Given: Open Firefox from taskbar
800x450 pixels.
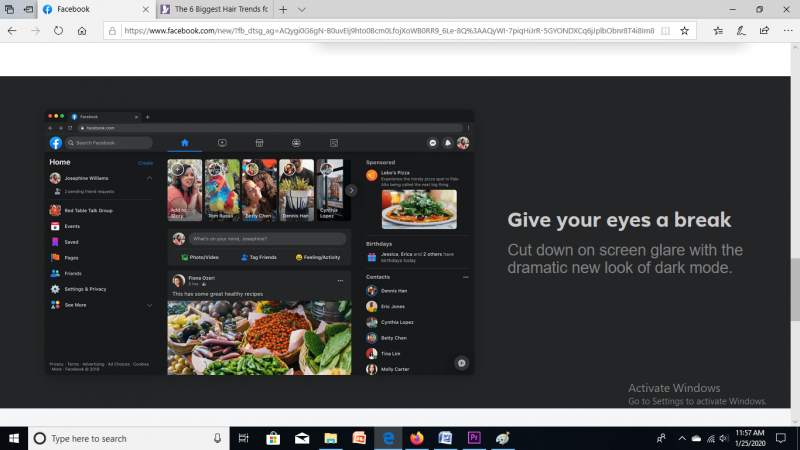Looking at the screenshot, I should point(417,438).
